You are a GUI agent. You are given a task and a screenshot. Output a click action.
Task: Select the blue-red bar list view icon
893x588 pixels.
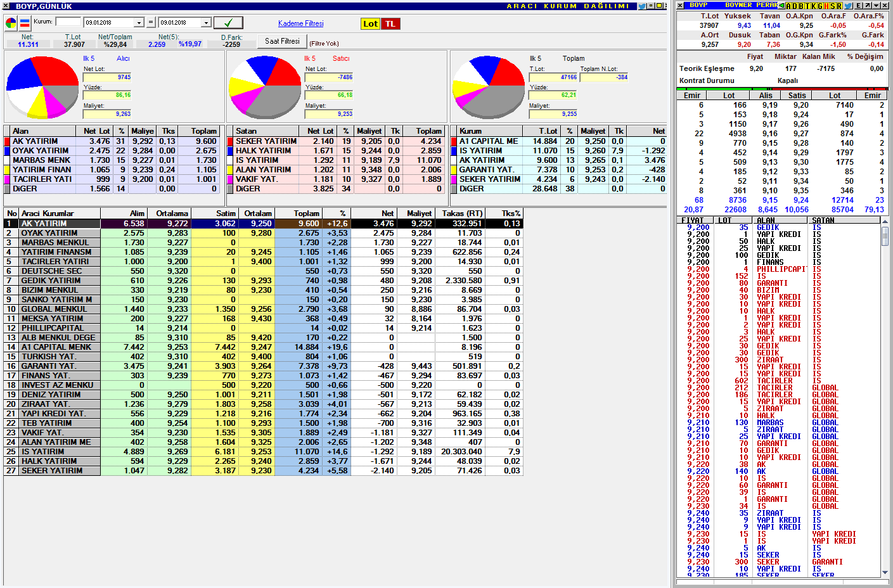point(25,23)
